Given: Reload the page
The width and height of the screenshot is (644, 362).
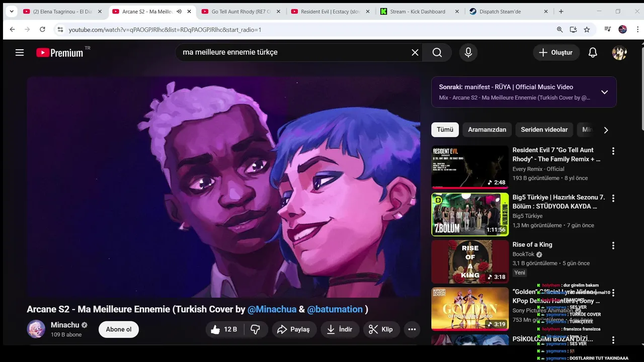Looking at the screenshot, I should (x=42, y=30).
